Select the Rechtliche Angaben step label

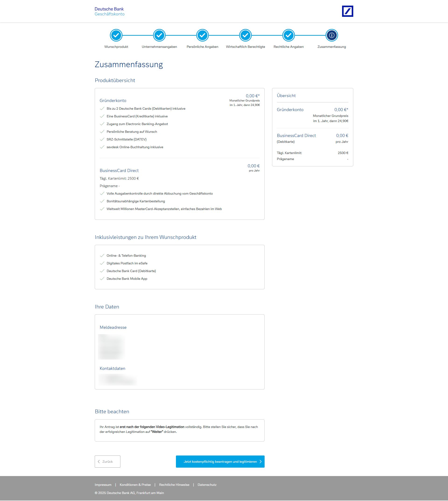(288, 47)
